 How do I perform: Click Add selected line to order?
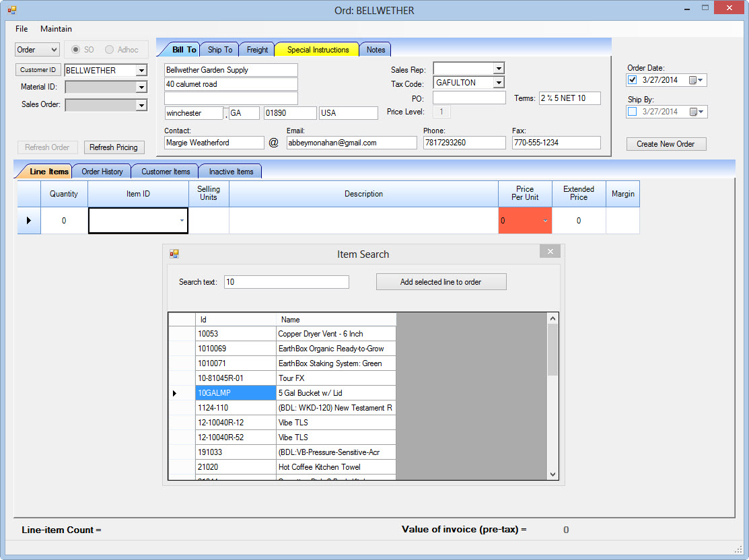441,282
